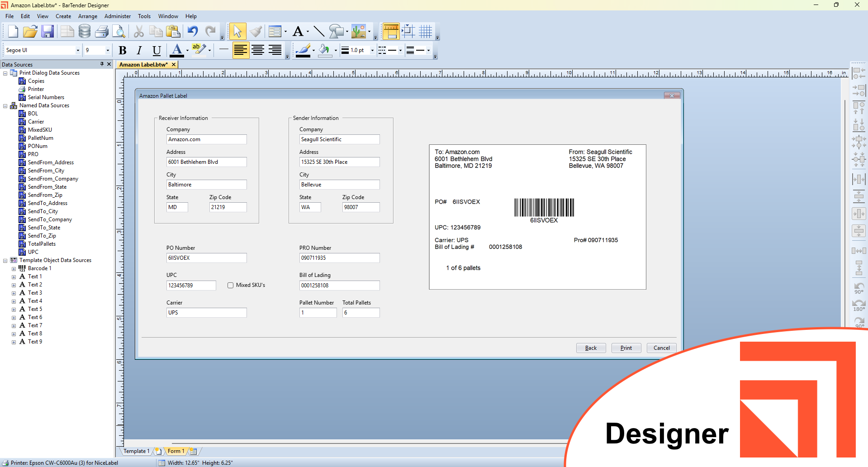Set text alignment to center
Screen dimensions: 868x467
(258, 50)
